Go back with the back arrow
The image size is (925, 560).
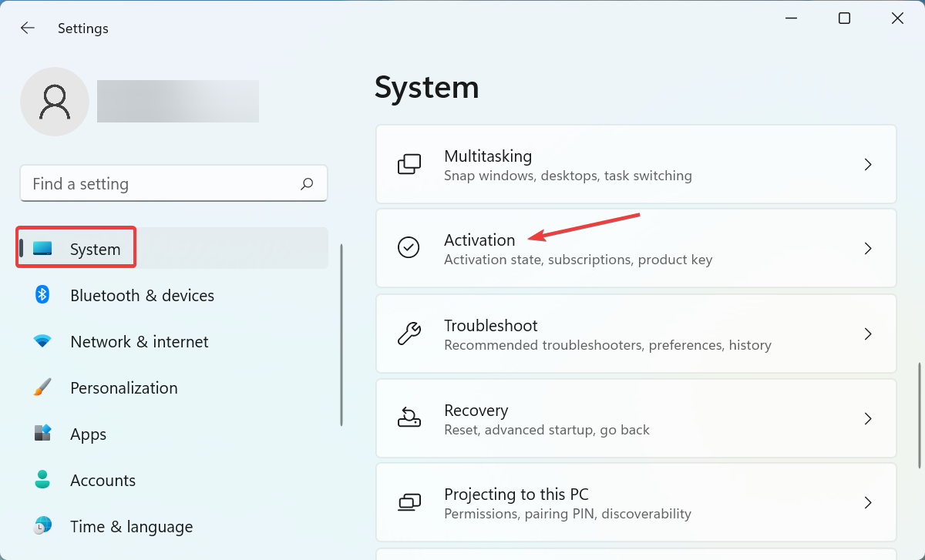click(28, 28)
